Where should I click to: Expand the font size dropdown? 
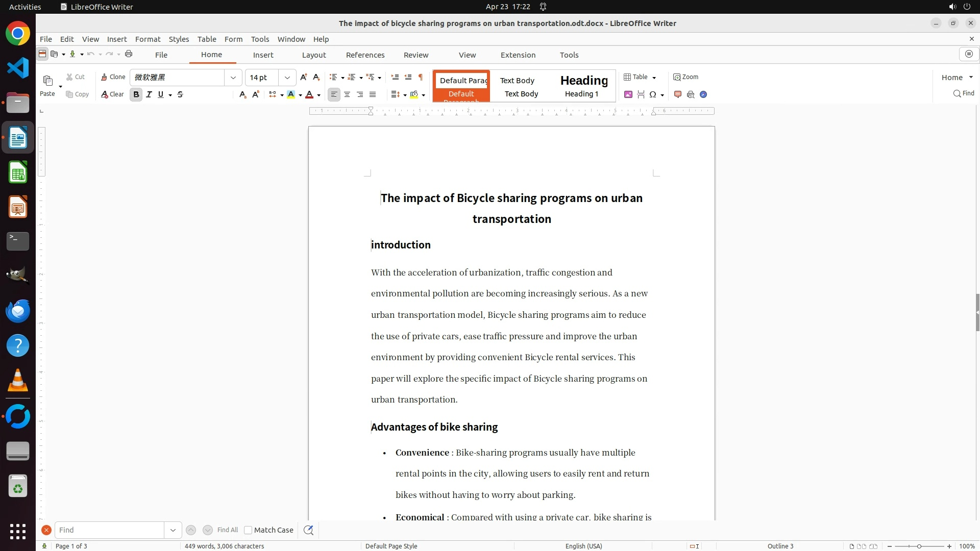(x=287, y=78)
